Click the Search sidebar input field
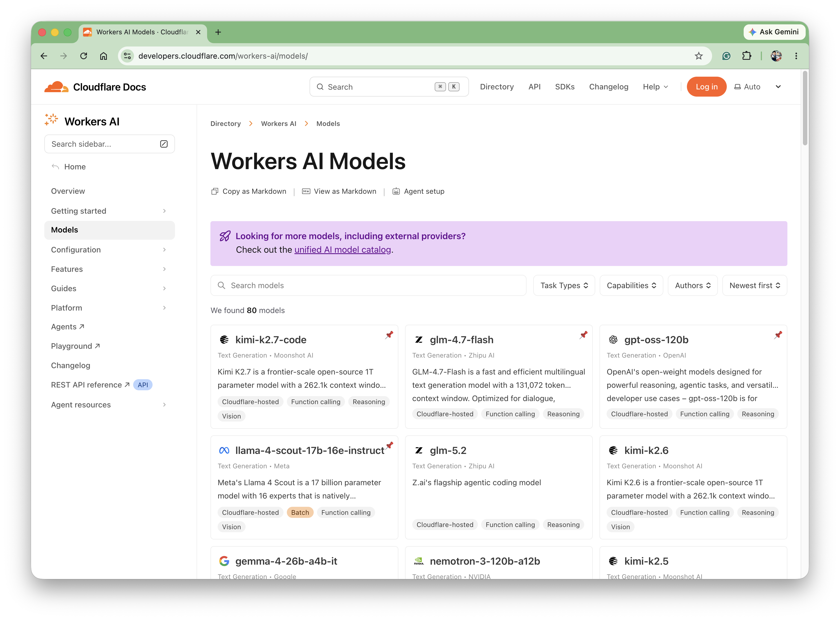Screen dimensions: 840x620 click(109, 144)
